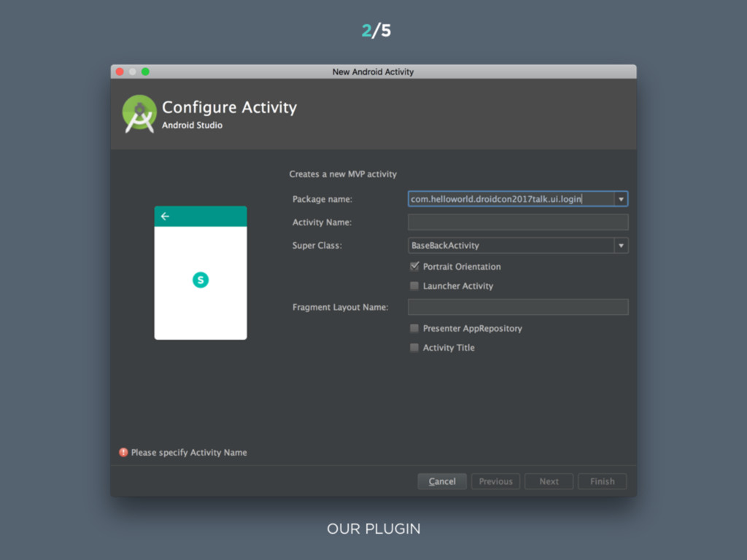
Task: Click the red close window button
Action: click(120, 71)
